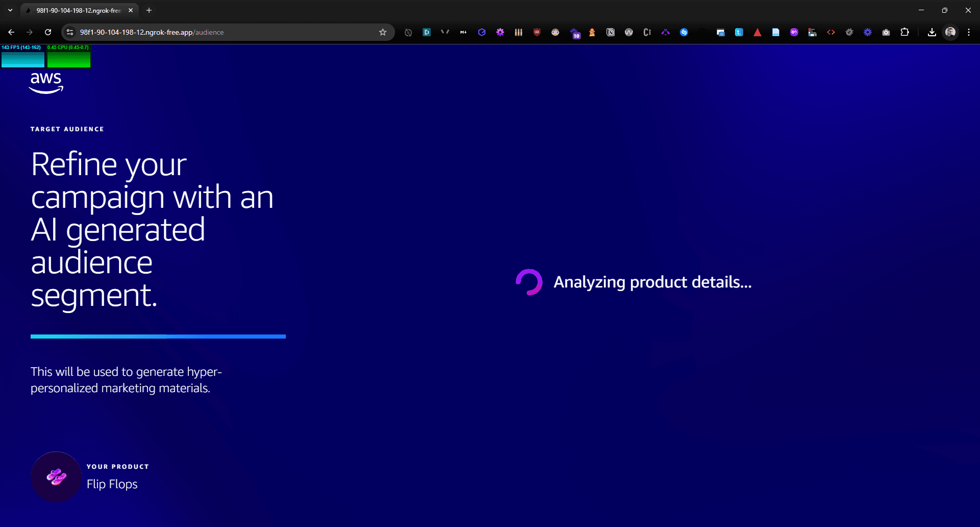
Task: Bookmark this page with the star
Action: pyautogui.click(x=383, y=32)
